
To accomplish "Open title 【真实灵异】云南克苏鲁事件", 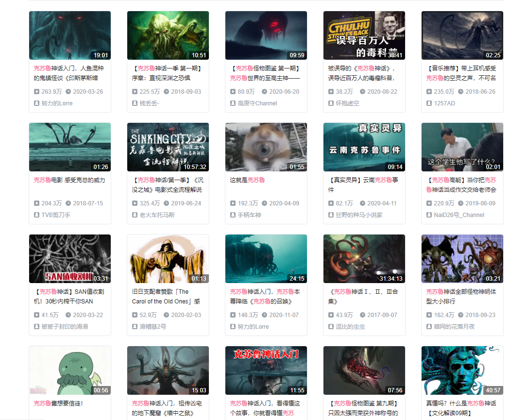I will click(363, 185).
